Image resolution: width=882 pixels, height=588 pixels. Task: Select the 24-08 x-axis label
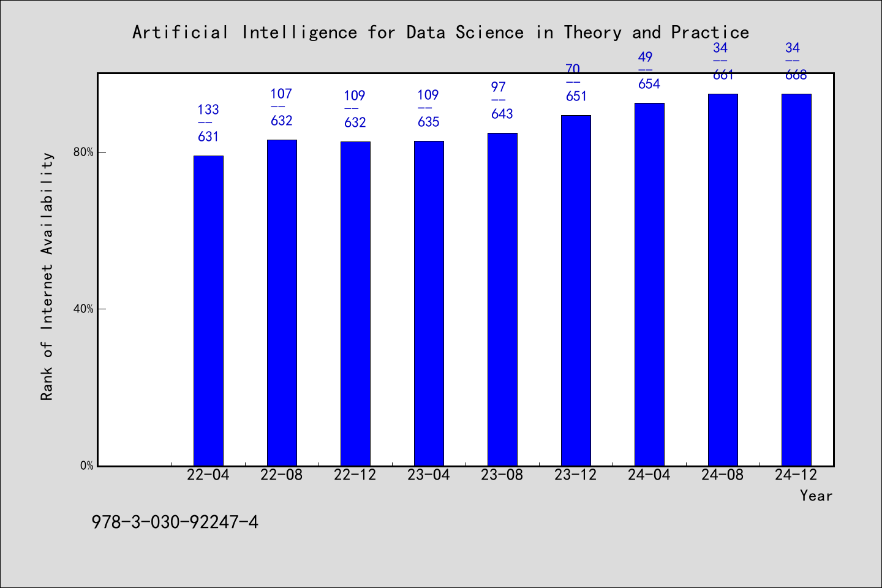click(x=723, y=475)
